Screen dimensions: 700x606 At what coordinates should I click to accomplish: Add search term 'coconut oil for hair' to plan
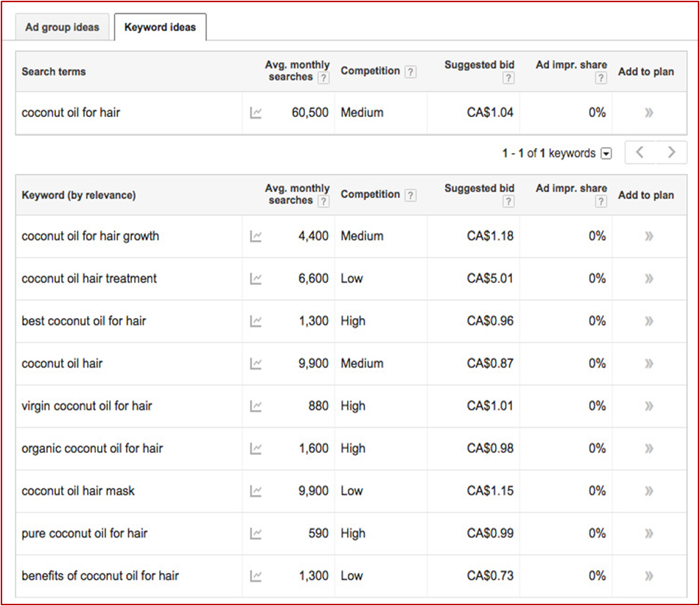click(648, 113)
